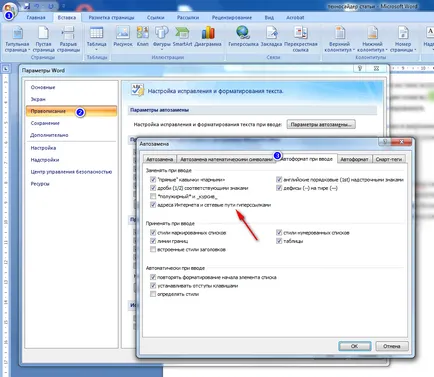Enable the *полужирный* и _курсив_ checkbox

click(153, 196)
